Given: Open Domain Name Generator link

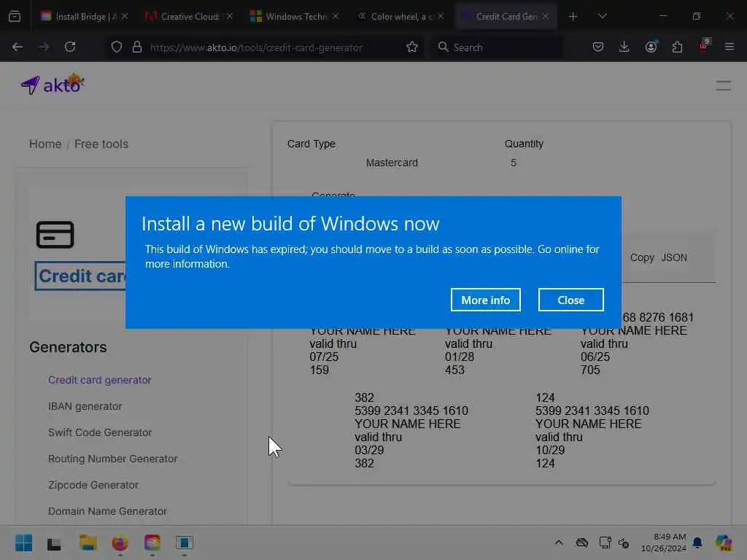Looking at the screenshot, I should click(107, 511).
